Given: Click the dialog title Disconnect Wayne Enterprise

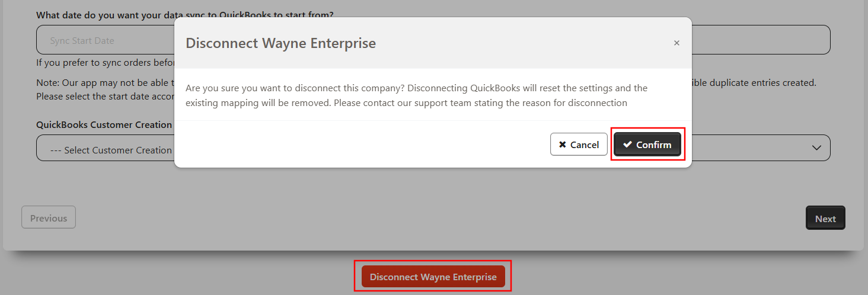Looking at the screenshot, I should coord(280,43).
